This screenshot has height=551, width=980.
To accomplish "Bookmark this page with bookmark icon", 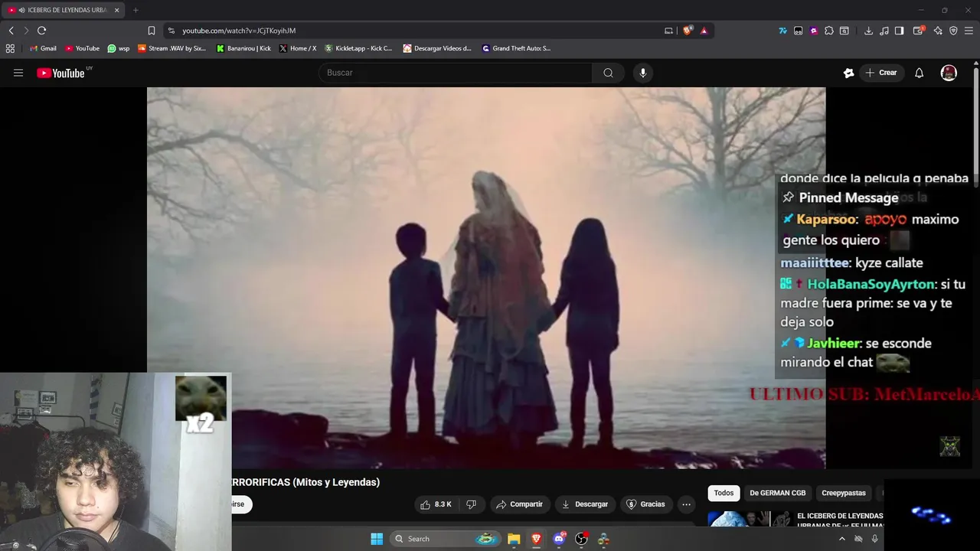I will tap(151, 31).
